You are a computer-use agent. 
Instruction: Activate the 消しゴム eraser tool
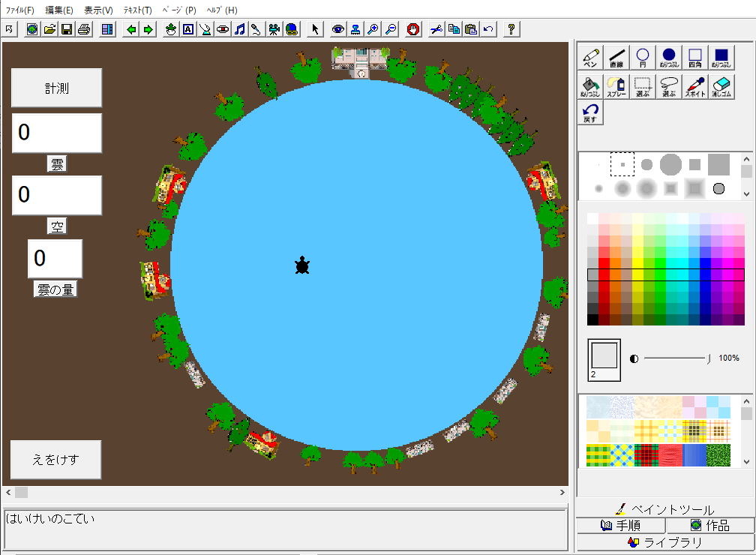[721, 87]
